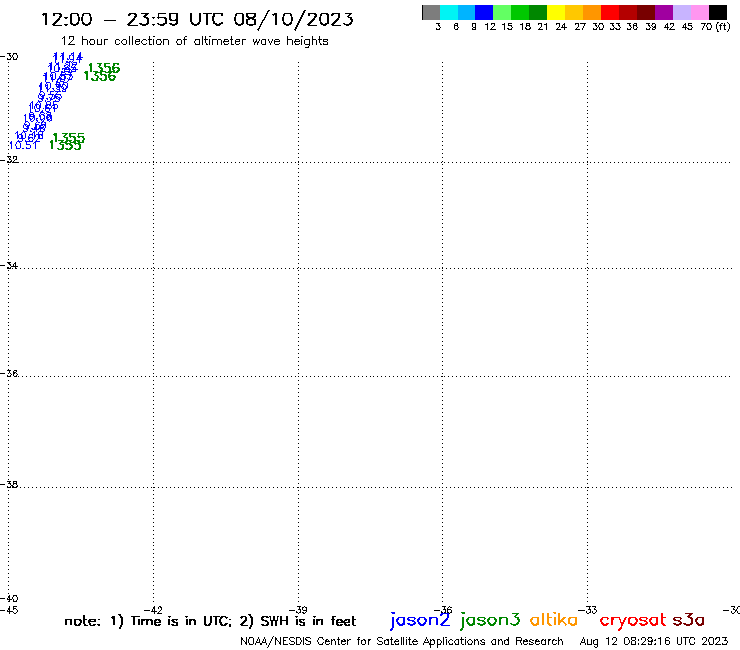
Task: Pick the bright red swatch in the color scale
Action: point(610,12)
